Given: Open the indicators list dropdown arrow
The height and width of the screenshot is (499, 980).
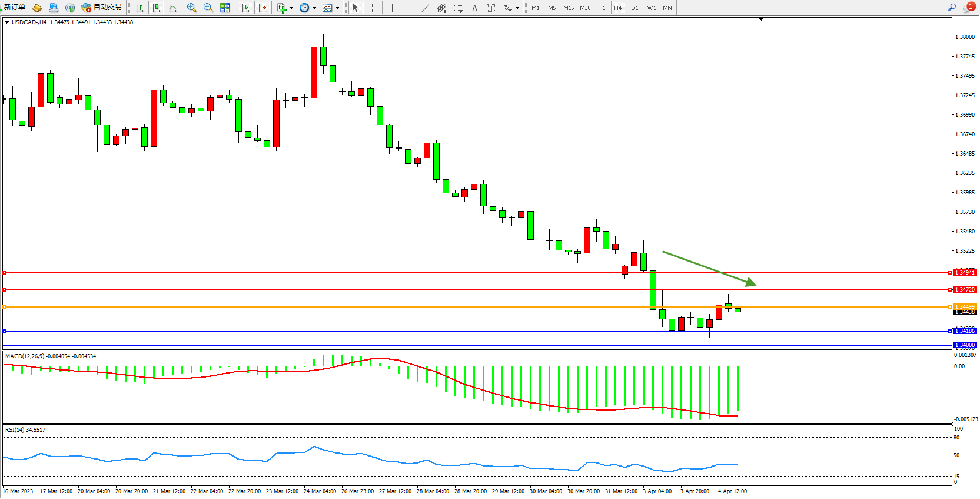Looking at the screenshot, I should coord(291,8).
